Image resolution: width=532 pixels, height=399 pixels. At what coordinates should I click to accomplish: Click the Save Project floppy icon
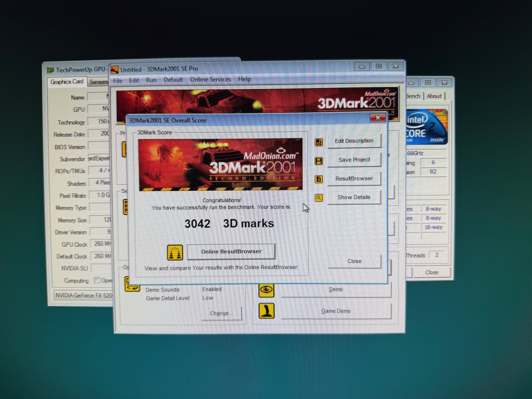pos(319,161)
